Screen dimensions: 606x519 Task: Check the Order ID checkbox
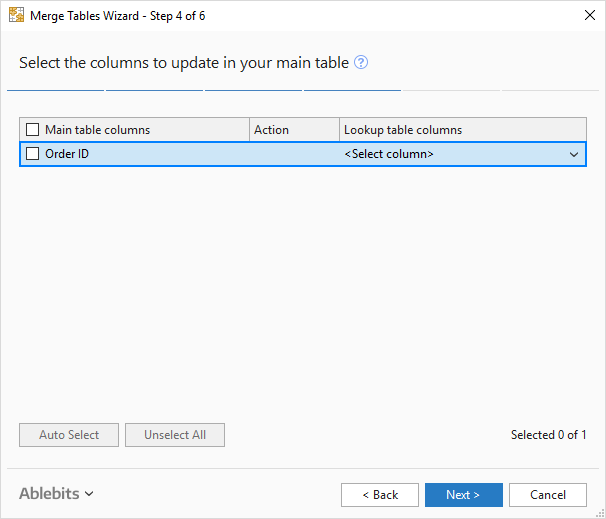pos(33,154)
